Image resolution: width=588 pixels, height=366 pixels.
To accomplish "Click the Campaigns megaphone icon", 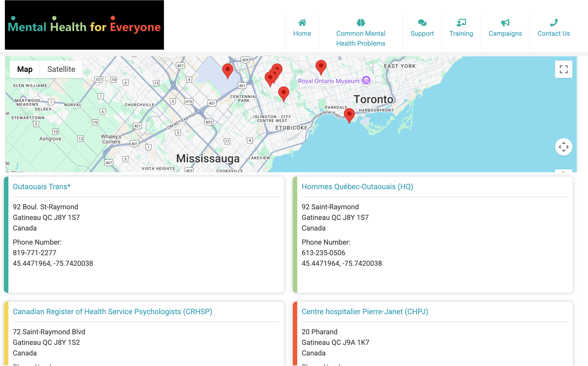I will click(505, 23).
